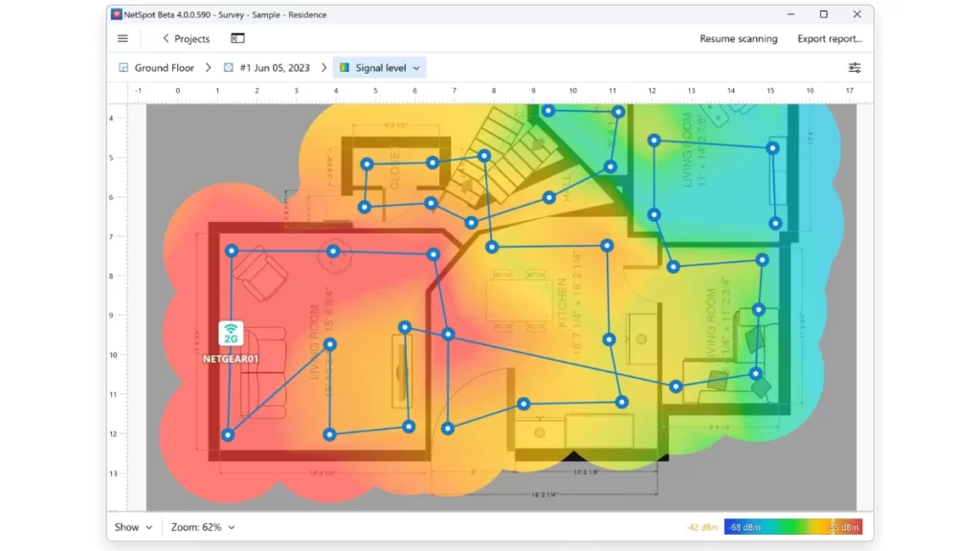Select Ground Floor in the breadcrumb
This screenshot has width=980, height=551.
[163, 67]
